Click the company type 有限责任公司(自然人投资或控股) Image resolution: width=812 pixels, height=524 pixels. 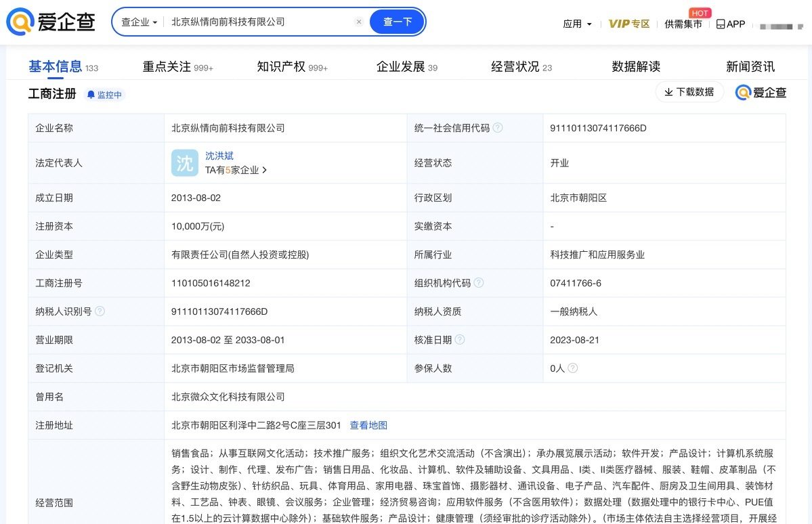(x=240, y=255)
